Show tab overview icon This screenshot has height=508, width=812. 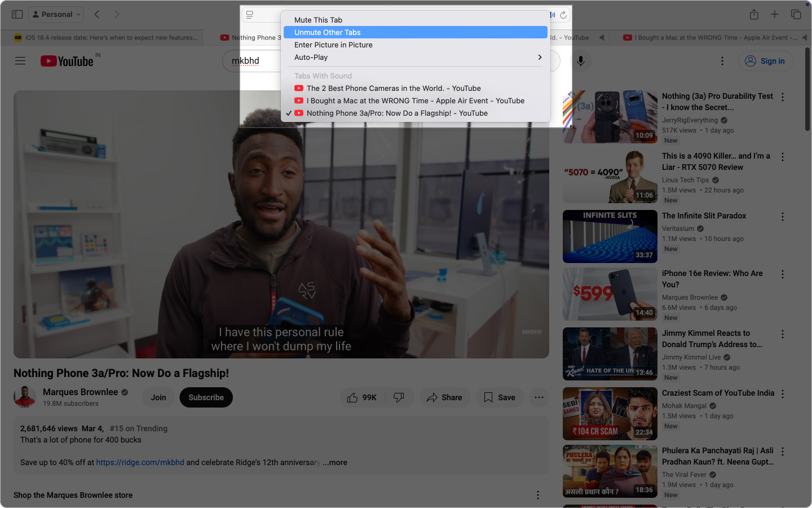(x=796, y=14)
